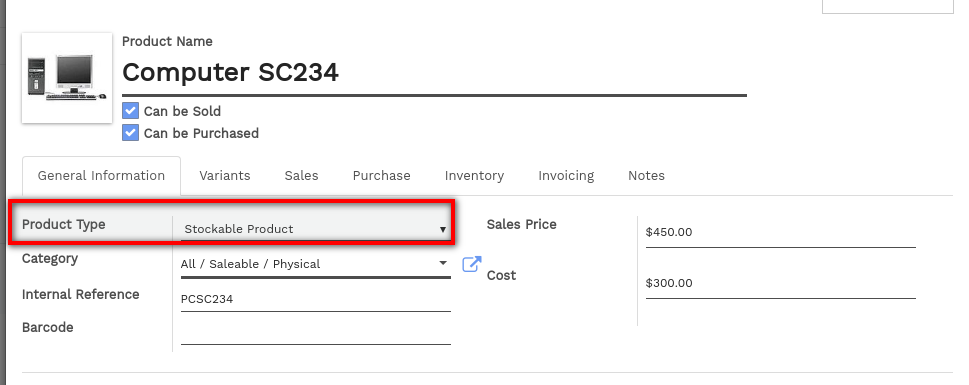Screen dimensions: 969x385
Task: Expand the Category dropdown arrow
Action: point(443,263)
